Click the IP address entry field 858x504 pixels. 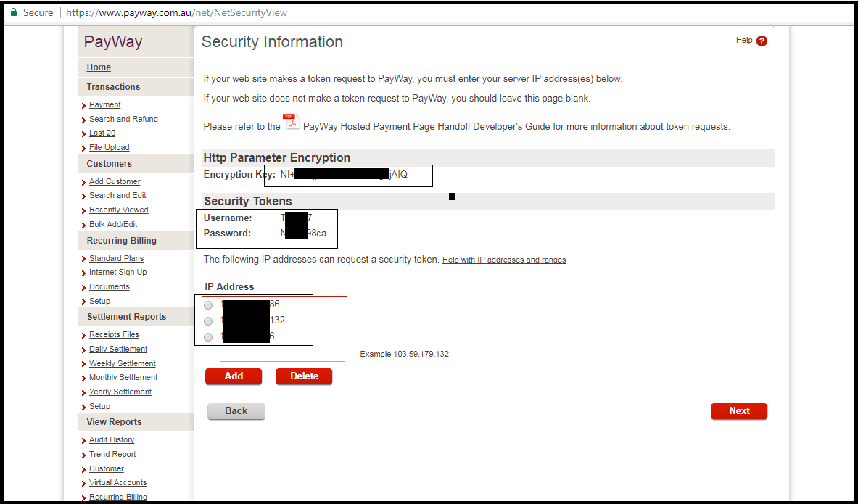click(x=283, y=354)
